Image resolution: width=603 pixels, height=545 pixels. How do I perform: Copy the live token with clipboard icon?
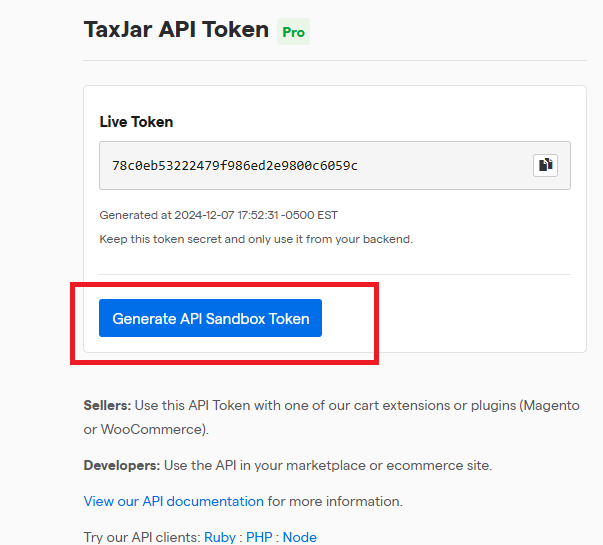[x=545, y=165]
